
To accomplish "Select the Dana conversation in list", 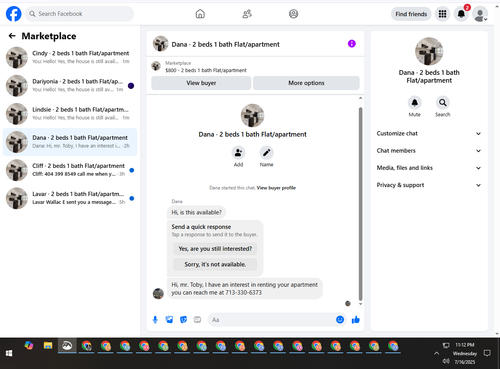I will pyautogui.click(x=70, y=142).
